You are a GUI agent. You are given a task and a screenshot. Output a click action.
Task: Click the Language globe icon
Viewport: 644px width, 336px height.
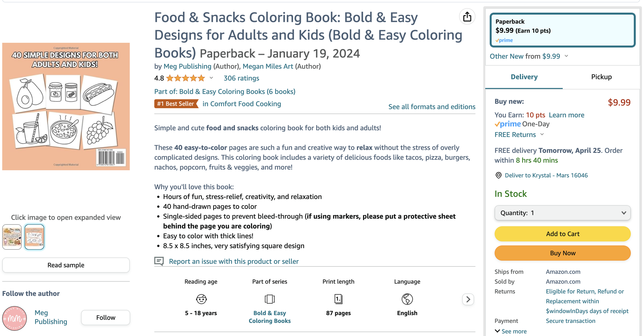(407, 299)
